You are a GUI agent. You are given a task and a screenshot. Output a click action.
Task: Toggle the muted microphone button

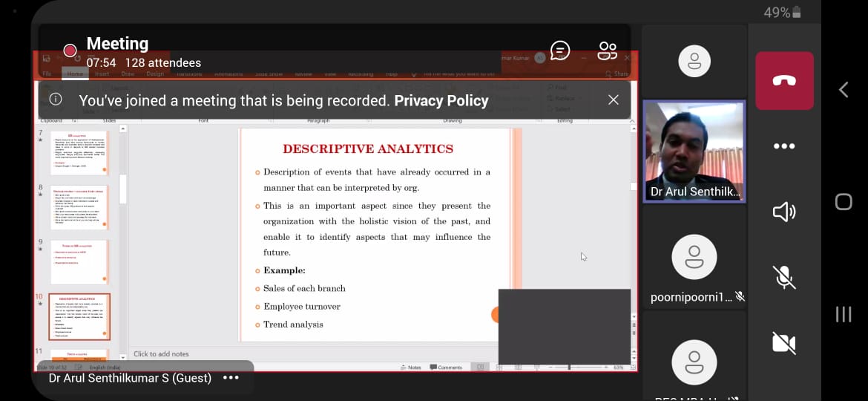784,278
